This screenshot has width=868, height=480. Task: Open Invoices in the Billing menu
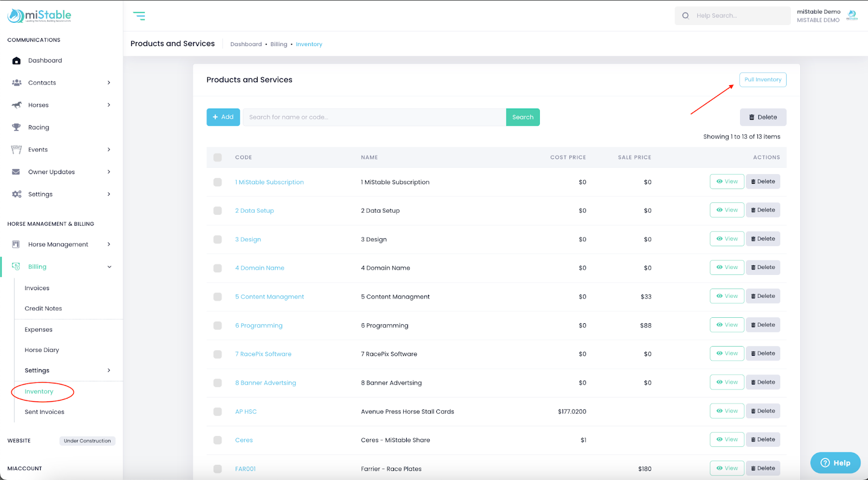coord(37,288)
